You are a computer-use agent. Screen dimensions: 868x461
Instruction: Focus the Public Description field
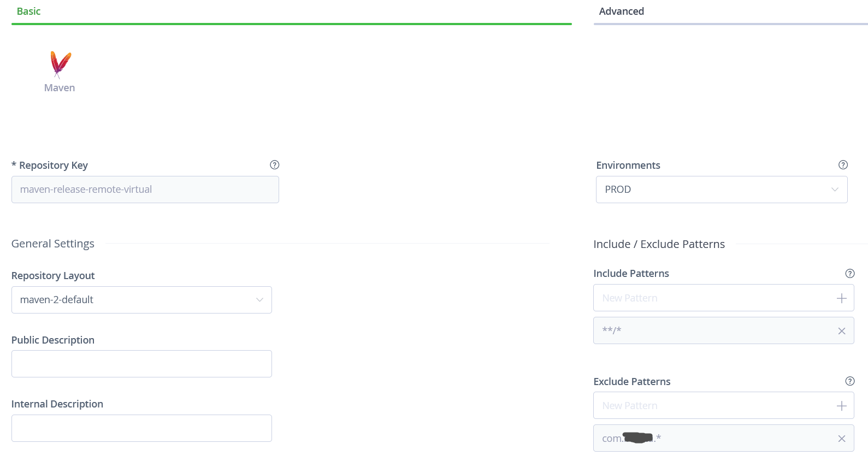141,364
